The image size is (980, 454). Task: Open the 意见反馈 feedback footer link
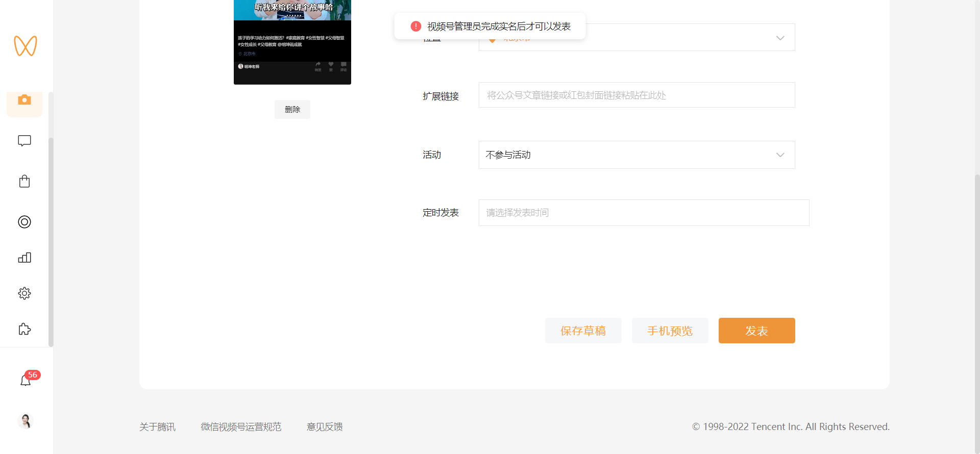coord(325,427)
